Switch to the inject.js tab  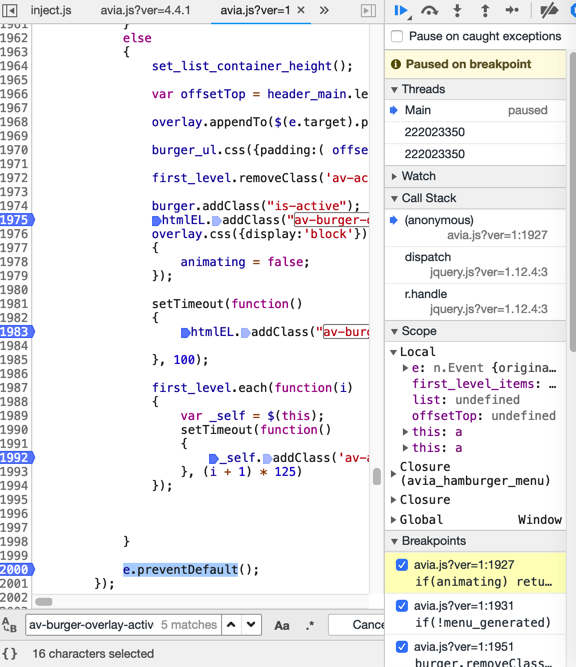[x=51, y=10]
